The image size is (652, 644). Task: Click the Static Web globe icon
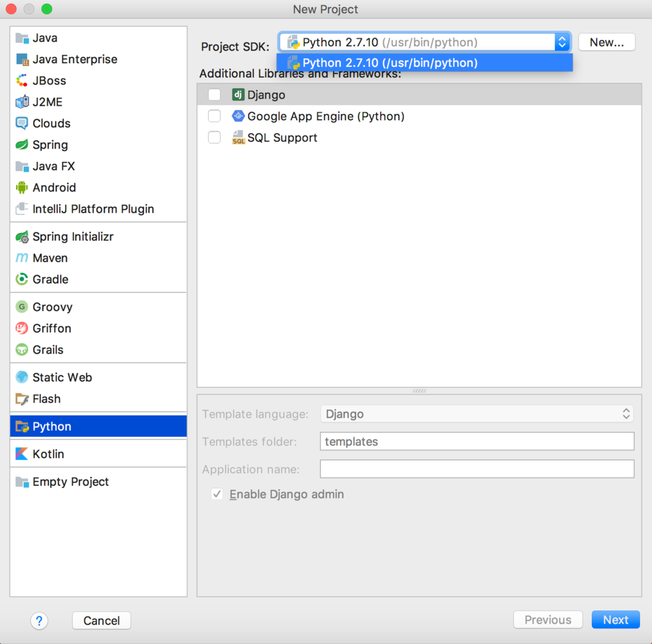point(22,377)
